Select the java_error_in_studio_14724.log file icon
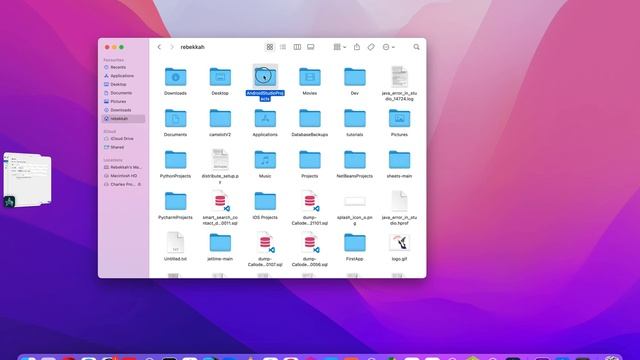Viewport: 640px width, 360px height. (x=399, y=77)
